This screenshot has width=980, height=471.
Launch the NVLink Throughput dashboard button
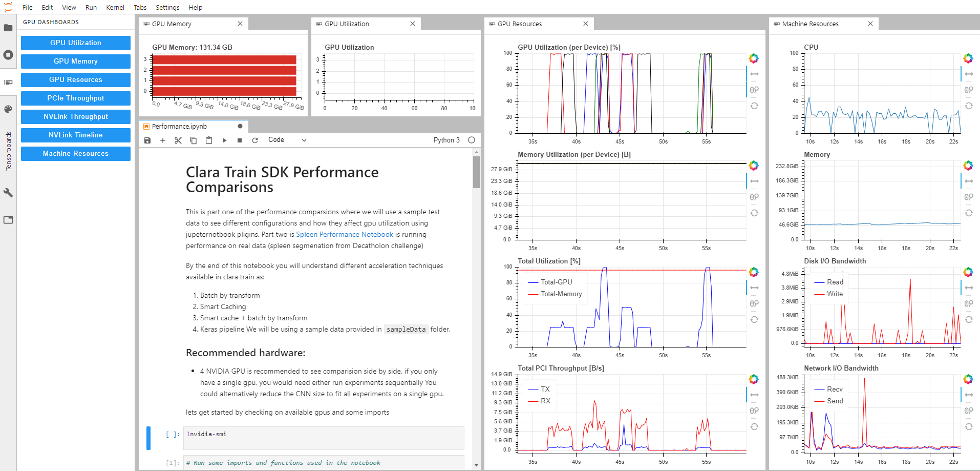click(x=76, y=117)
